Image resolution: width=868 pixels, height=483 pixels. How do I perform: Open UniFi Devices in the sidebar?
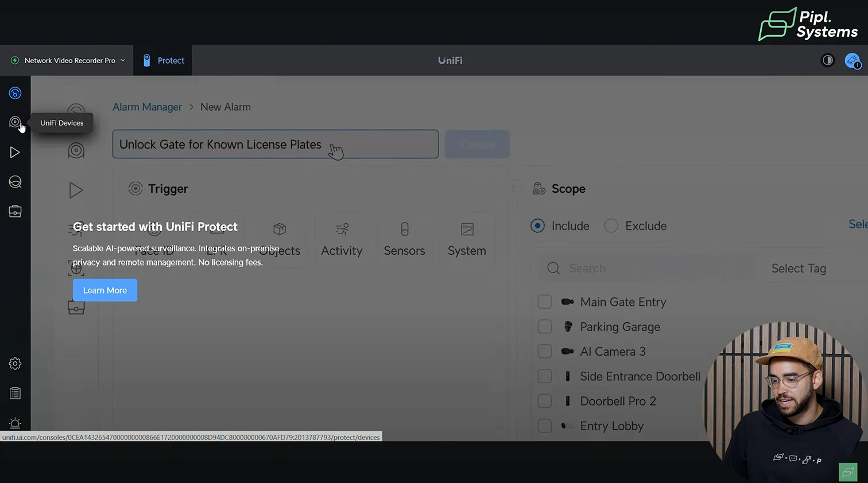point(15,123)
